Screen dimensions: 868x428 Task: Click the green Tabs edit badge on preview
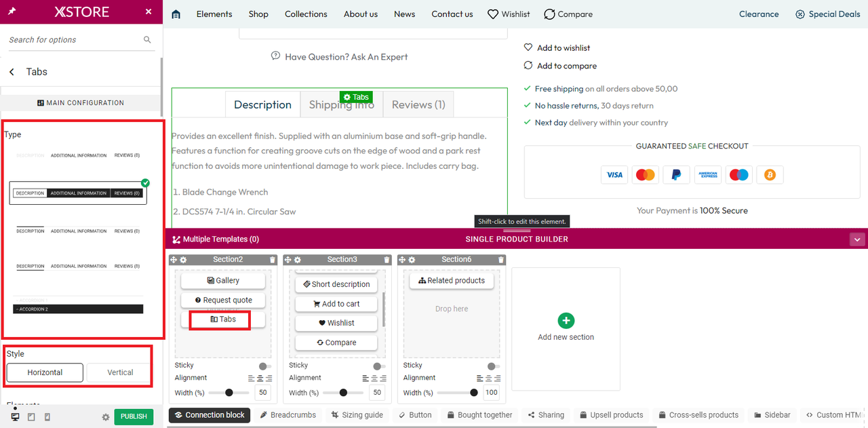(x=356, y=97)
